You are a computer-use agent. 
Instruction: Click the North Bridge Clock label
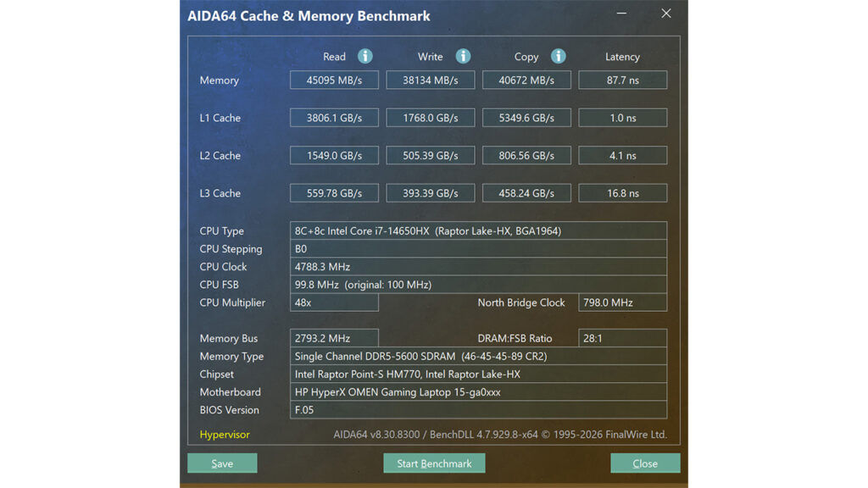(x=521, y=302)
